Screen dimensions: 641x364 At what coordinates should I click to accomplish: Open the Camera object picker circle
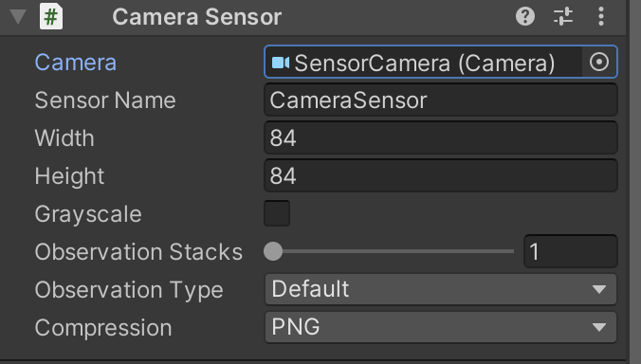point(599,63)
